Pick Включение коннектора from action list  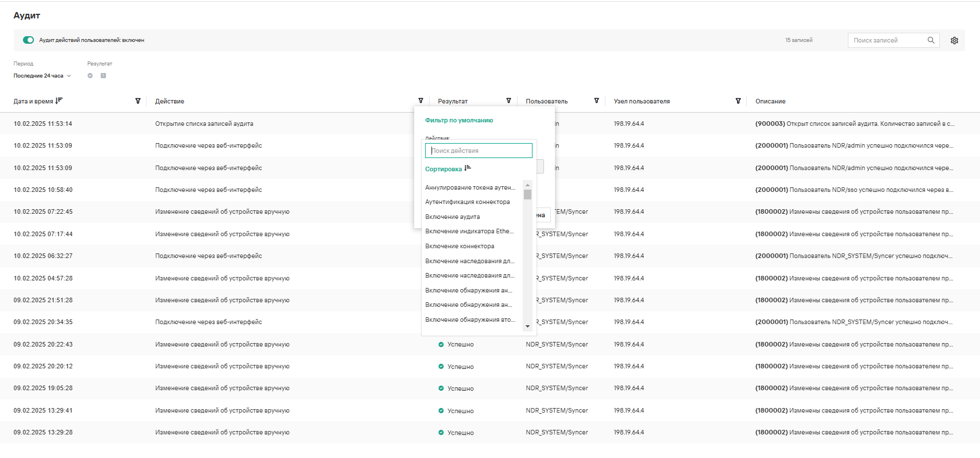460,246
